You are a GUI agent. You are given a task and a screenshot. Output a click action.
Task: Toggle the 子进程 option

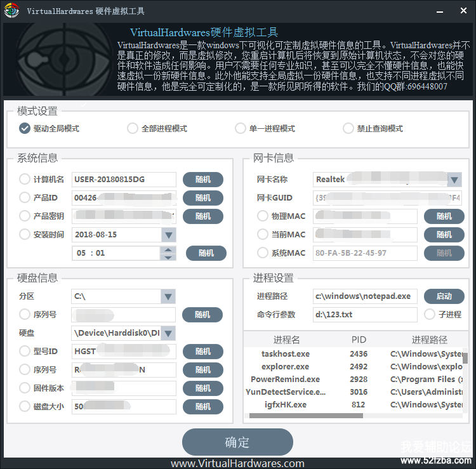pyautogui.click(x=430, y=314)
